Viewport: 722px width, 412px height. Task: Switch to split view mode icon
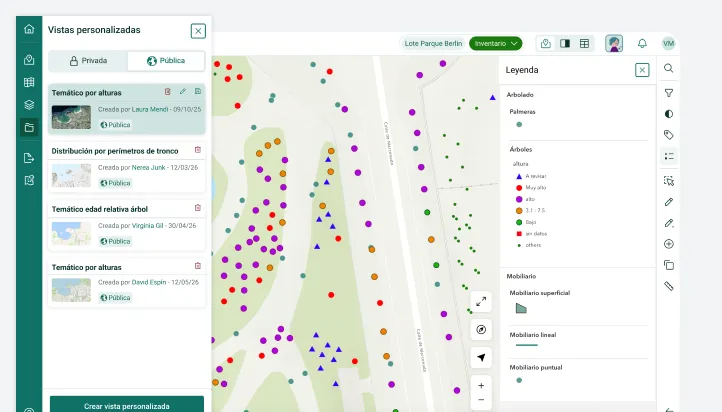pyautogui.click(x=565, y=44)
